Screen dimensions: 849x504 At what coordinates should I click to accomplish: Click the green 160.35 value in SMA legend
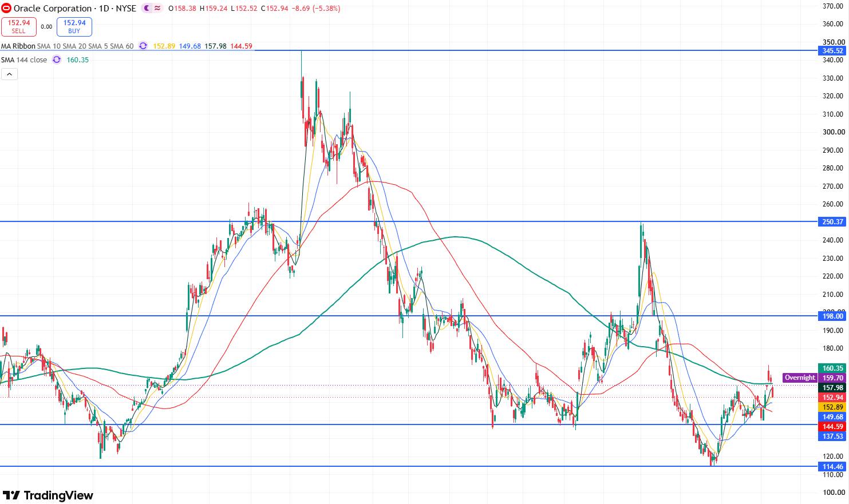click(77, 59)
